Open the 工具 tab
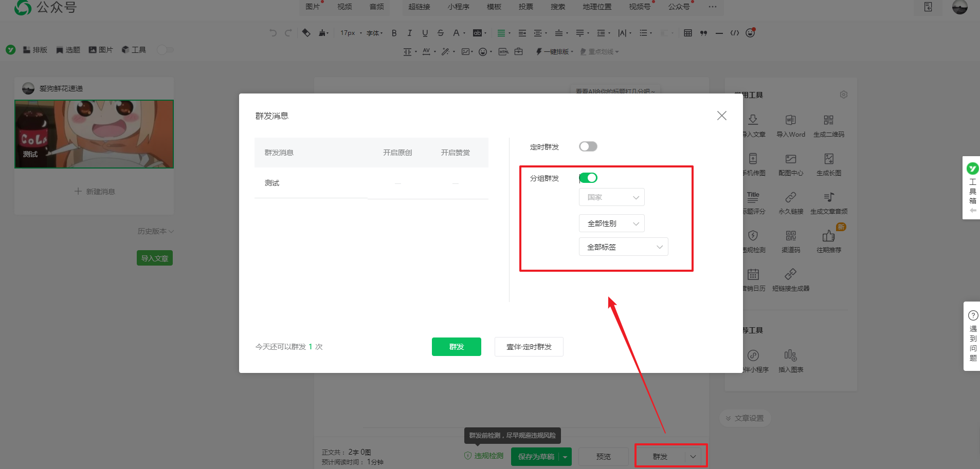The image size is (980, 469). point(134,50)
